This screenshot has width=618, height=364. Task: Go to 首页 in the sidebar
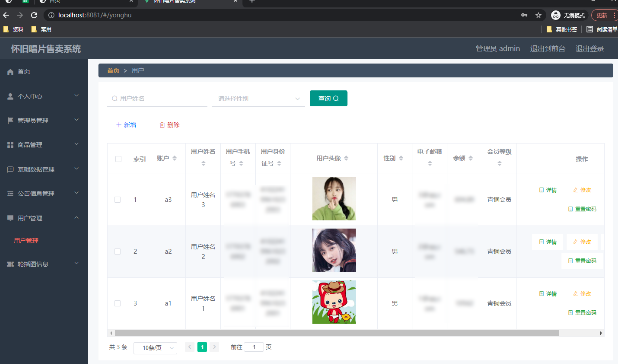click(x=24, y=71)
